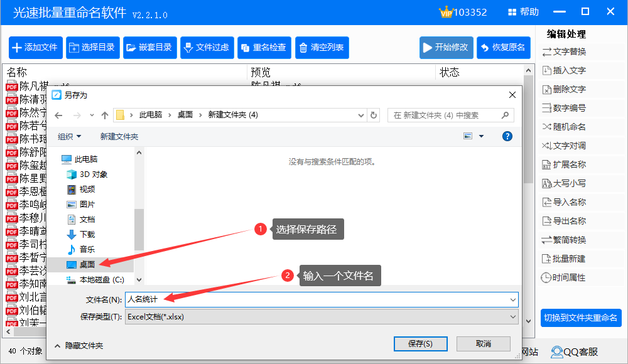
Task: Click 取消 to cancel saving
Action: tap(484, 343)
